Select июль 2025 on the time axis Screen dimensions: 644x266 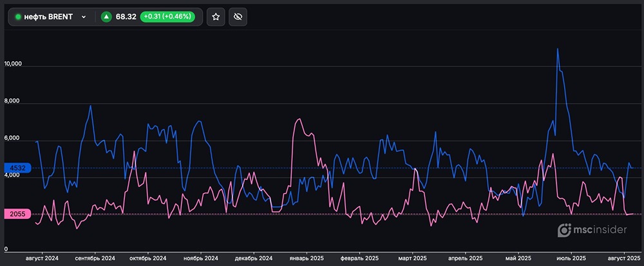(570, 258)
